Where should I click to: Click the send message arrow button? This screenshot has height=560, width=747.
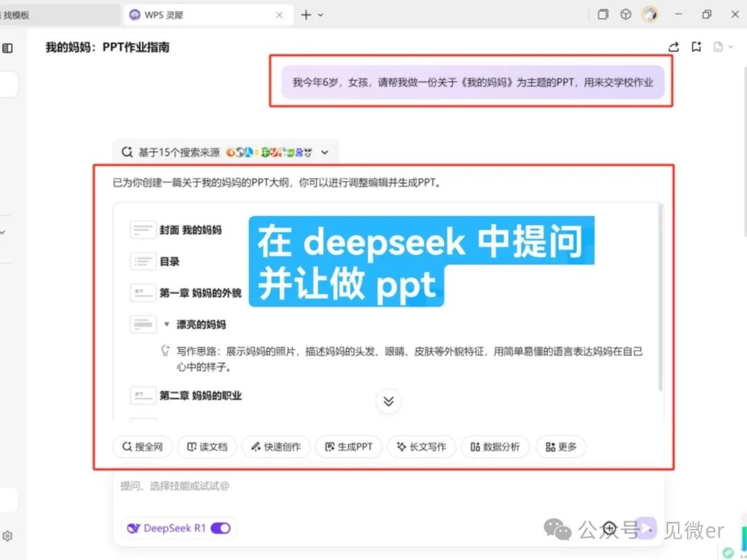[x=646, y=528]
